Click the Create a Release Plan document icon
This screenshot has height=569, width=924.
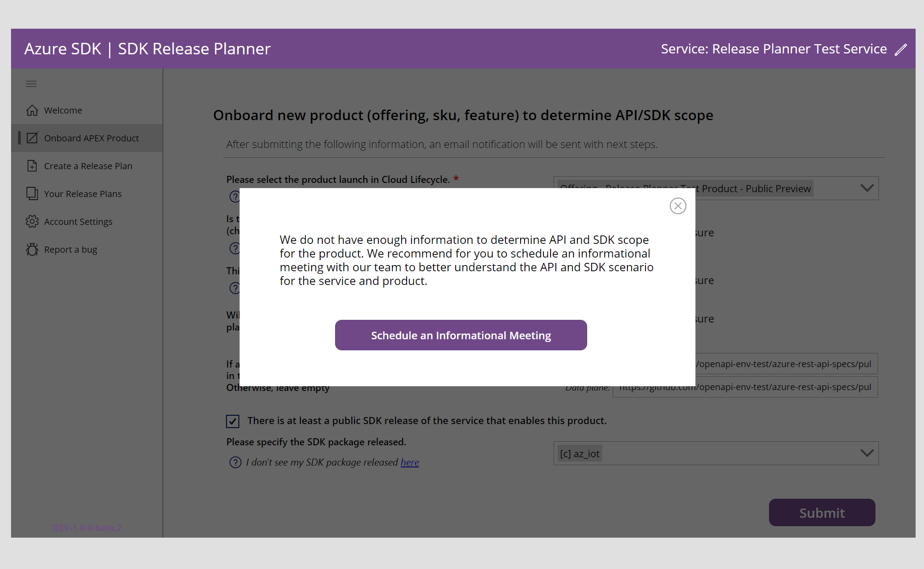[32, 166]
